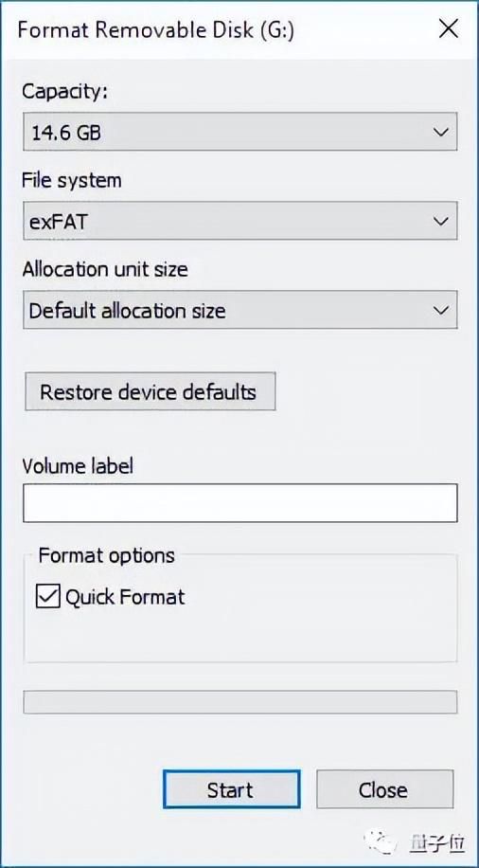Click the empty format progress bar
This screenshot has height=868, width=479.
click(240, 702)
